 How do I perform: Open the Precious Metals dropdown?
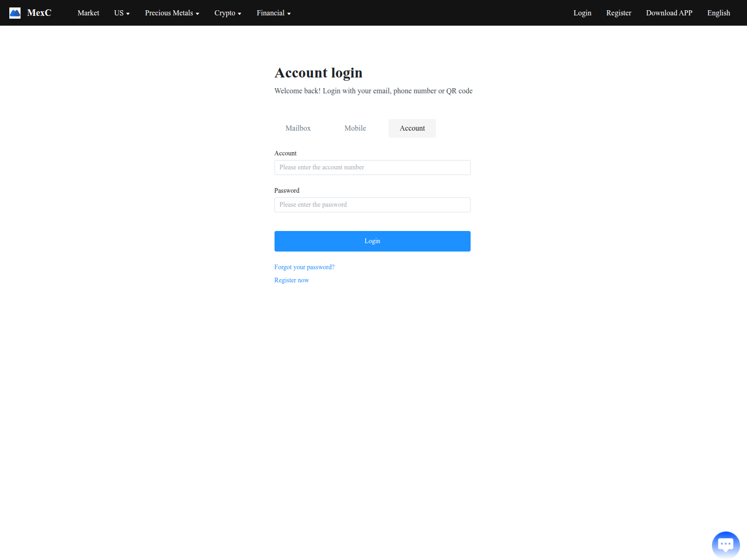[171, 13]
